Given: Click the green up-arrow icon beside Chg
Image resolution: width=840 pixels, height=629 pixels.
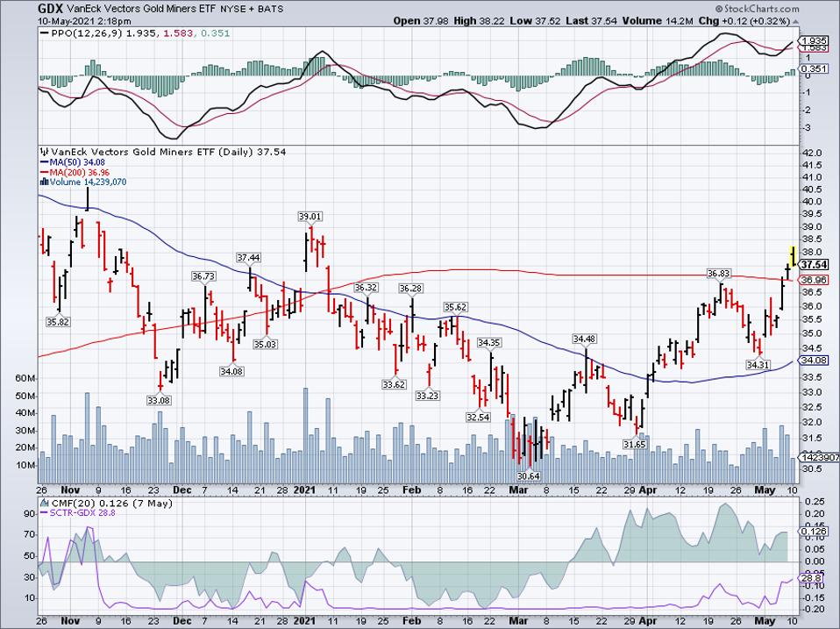Looking at the screenshot, I should click(795, 21).
